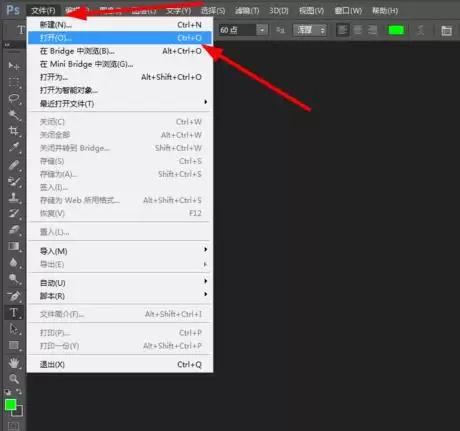Choose 新建(N)... menu entry
The width and height of the screenshot is (460, 431).
click(120, 25)
